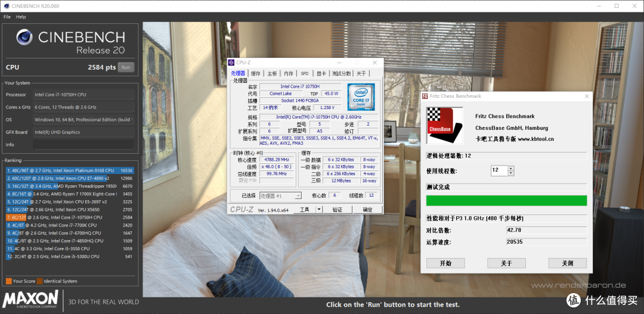Switch to the 关于 tab in CPU-Z
The width and height of the screenshot is (644, 314).
tap(361, 73)
